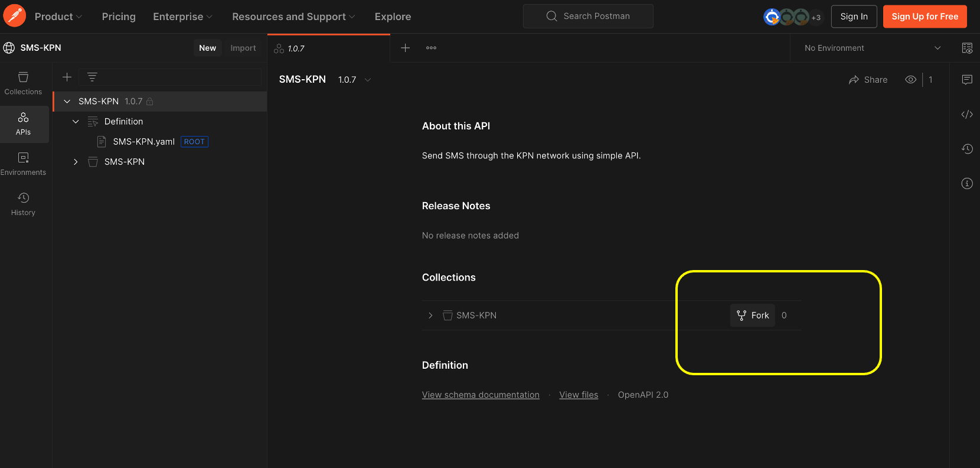Open the Product menu
This screenshot has width=980, height=468.
pyautogui.click(x=58, y=17)
